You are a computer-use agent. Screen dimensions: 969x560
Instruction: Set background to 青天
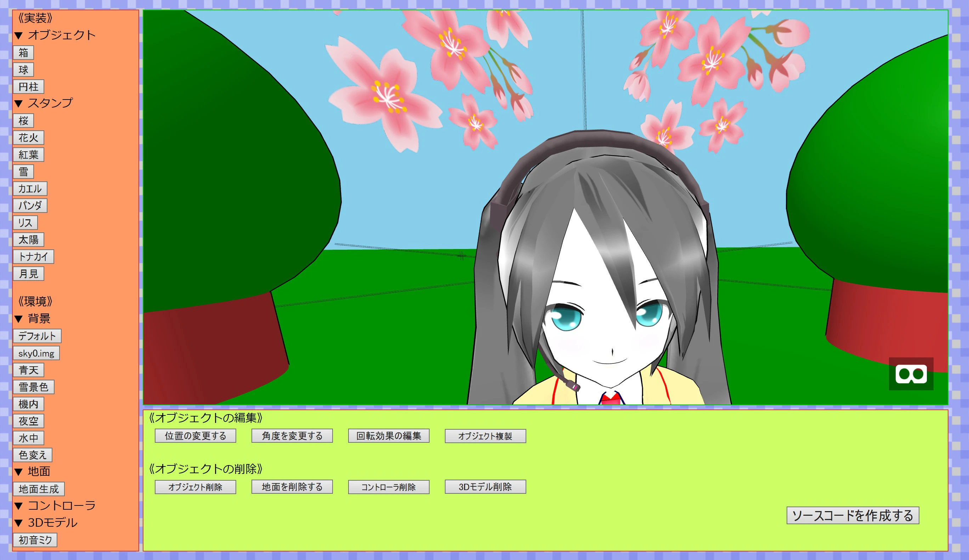(28, 370)
